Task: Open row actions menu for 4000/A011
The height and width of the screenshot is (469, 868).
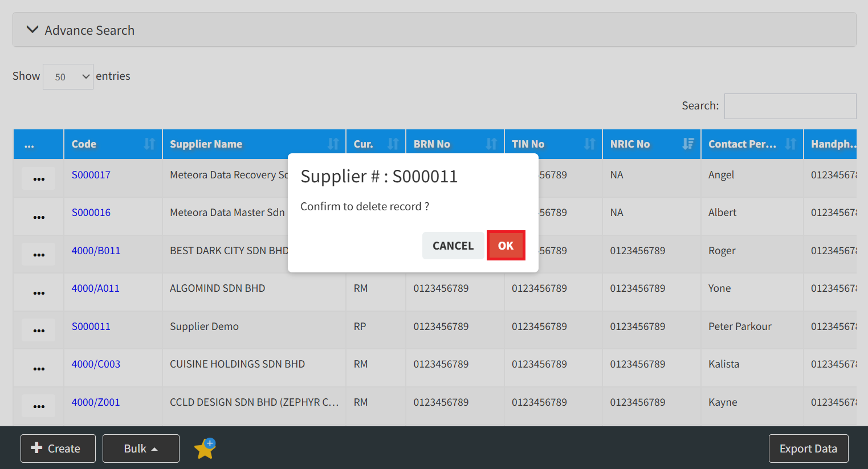Action: 39,292
